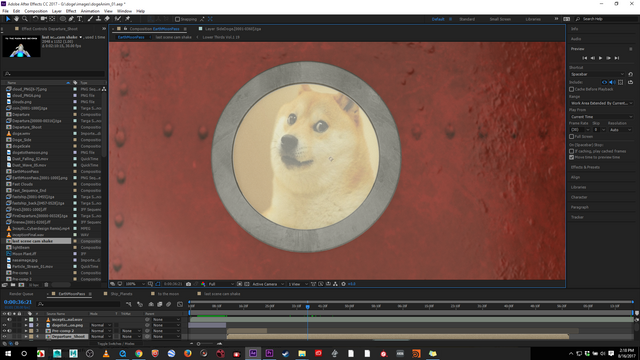Click the timeline zoom slider handle
640x360 pixels.
199,344
